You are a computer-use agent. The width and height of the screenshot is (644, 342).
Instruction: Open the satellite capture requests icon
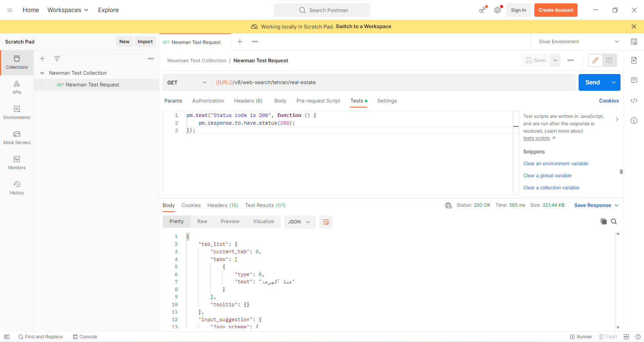(483, 10)
